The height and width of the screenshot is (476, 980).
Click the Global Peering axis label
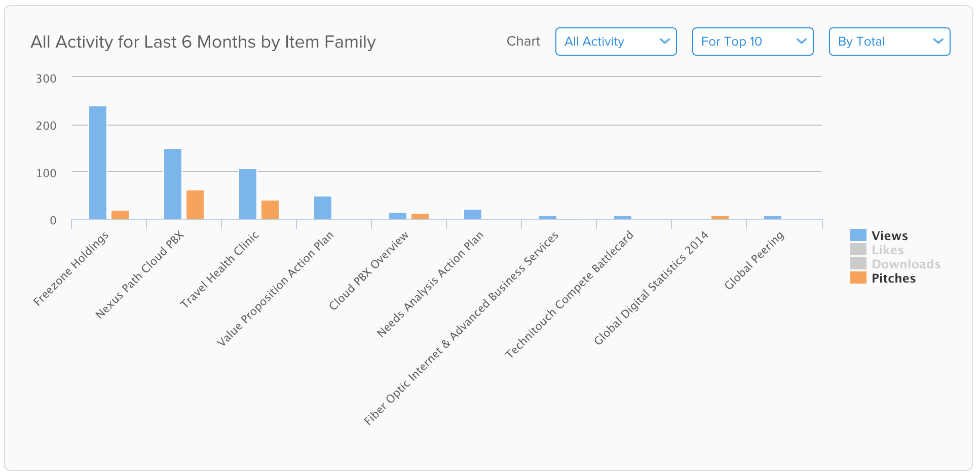tap(754, 260)
